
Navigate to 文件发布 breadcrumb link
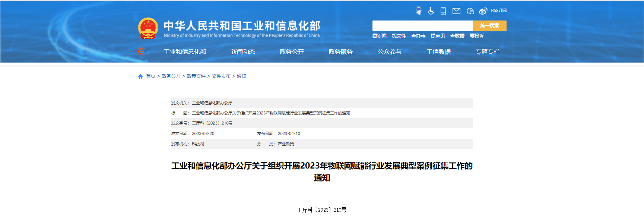[221, 76]
